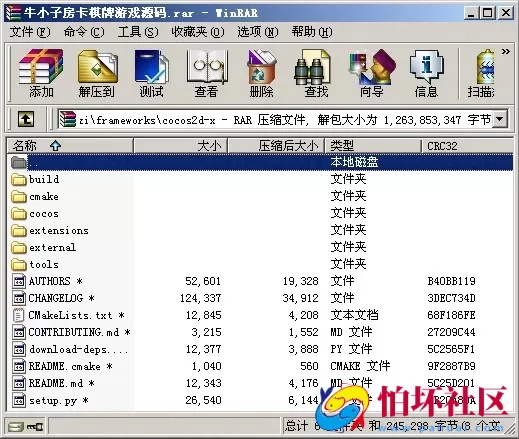The height and width of the screenshot is (439, 519).
Task: Select the cmake folder icon
Action: click(x=19, y=197)
